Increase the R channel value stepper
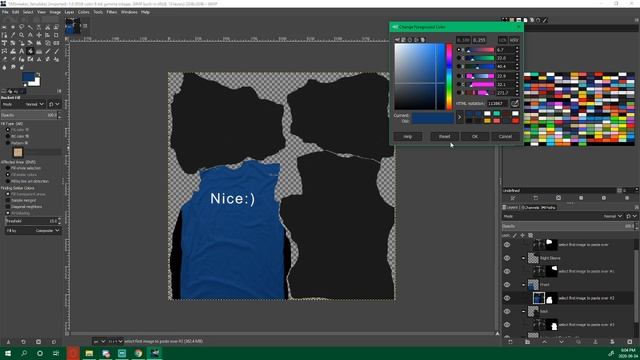The height and width of the screenshot is (360, 640). 517,48
